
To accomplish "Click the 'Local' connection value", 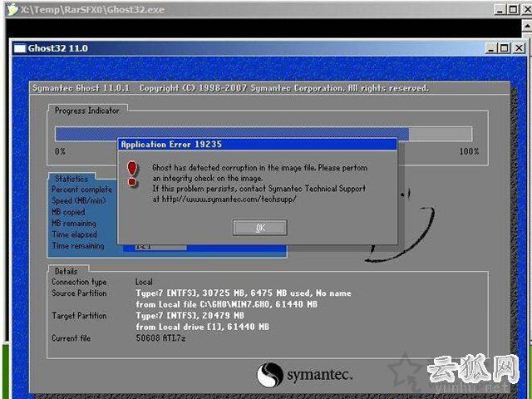I will click(x=144, y=282).
